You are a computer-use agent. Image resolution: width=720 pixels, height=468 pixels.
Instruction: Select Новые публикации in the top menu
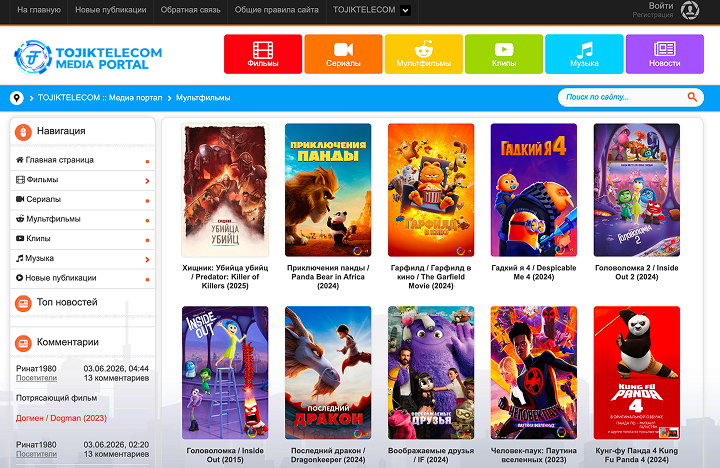pos(111,10)
